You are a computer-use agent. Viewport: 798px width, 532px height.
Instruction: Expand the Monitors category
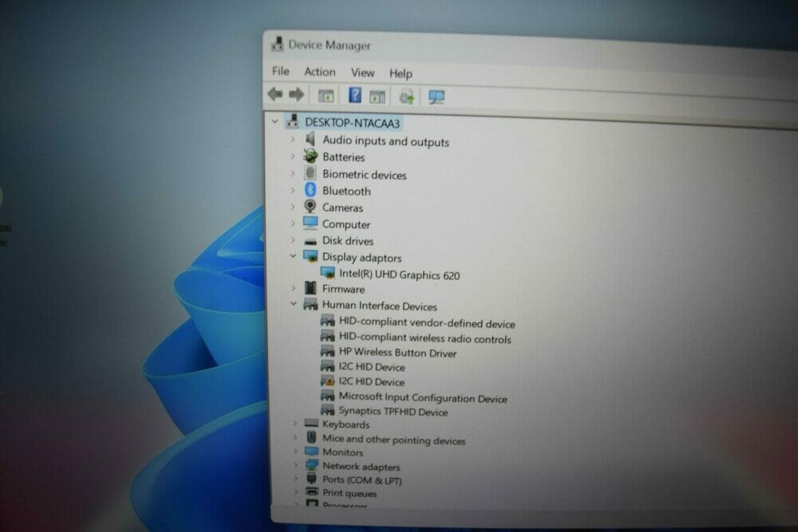[295, 451]
